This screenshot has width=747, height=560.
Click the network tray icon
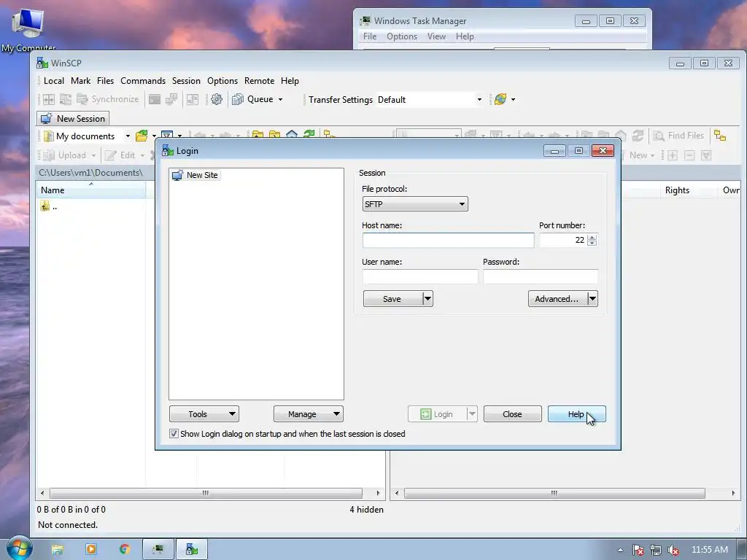(656, 550)
